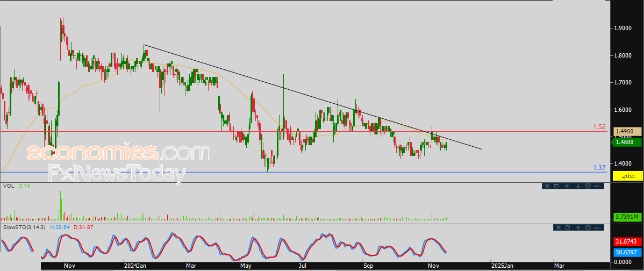Click the Jul label on time axis
This screenshot has width=644, height=271.
pyautogui.click(x=302, y=266)
